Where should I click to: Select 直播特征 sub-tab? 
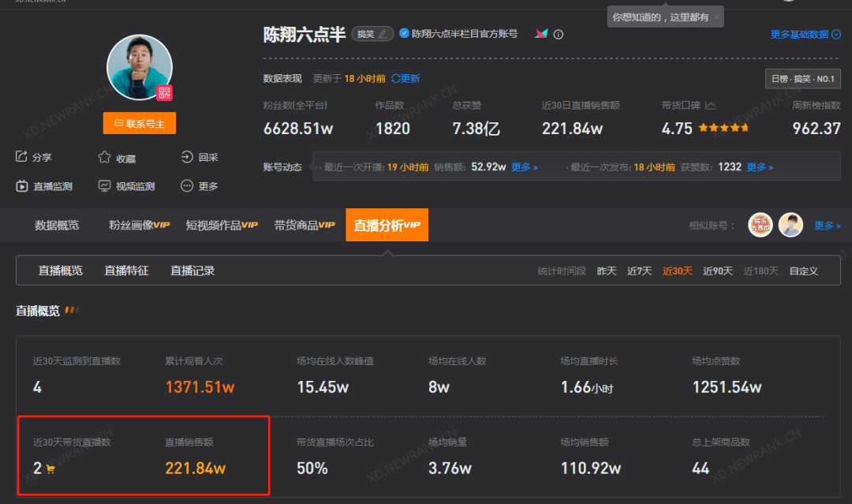click(126, 271)
